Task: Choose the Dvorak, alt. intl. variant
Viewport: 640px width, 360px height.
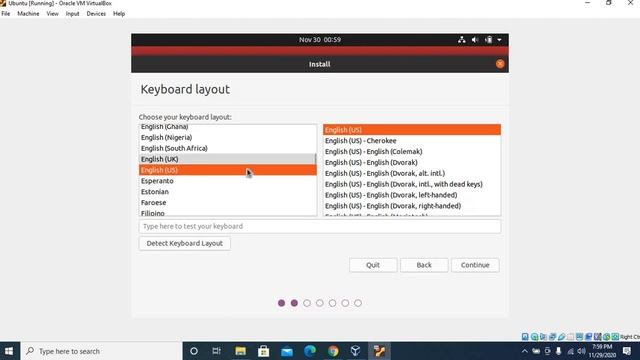Action: coord(412,173)
